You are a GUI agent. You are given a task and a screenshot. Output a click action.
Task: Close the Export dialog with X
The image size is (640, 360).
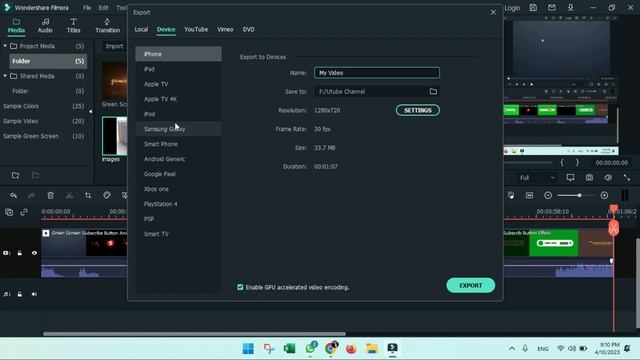493,12
